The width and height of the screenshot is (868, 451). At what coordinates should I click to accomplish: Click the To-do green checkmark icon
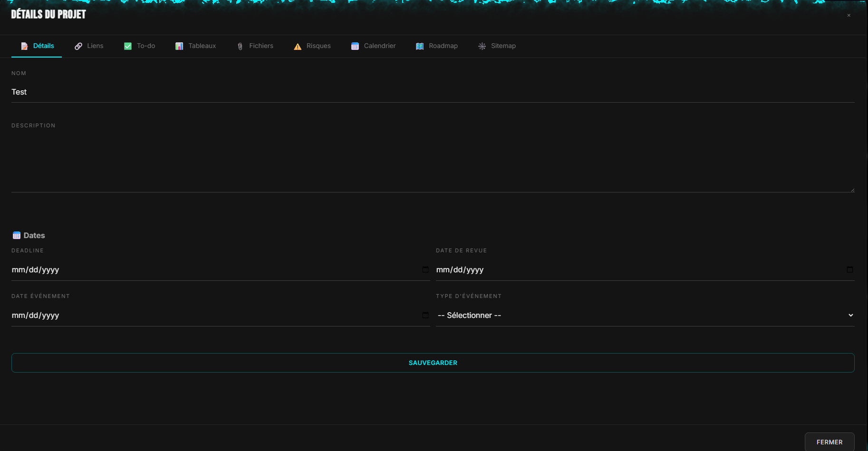click(x=128, y=46)
